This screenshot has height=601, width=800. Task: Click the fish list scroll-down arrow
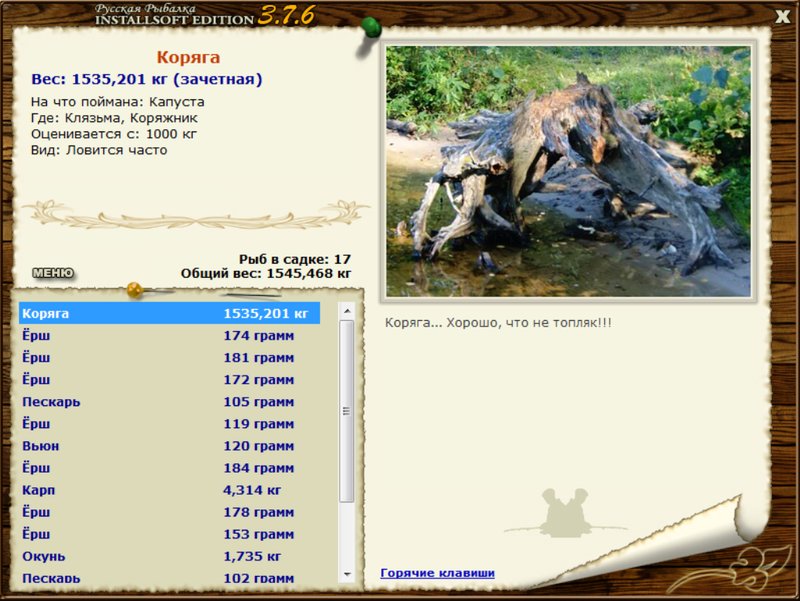(x=347, y=574)
